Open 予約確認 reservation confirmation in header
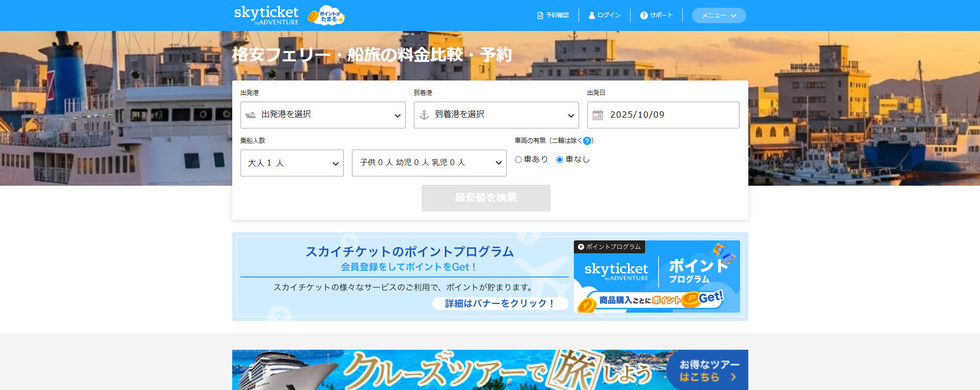 coord(553,15)
